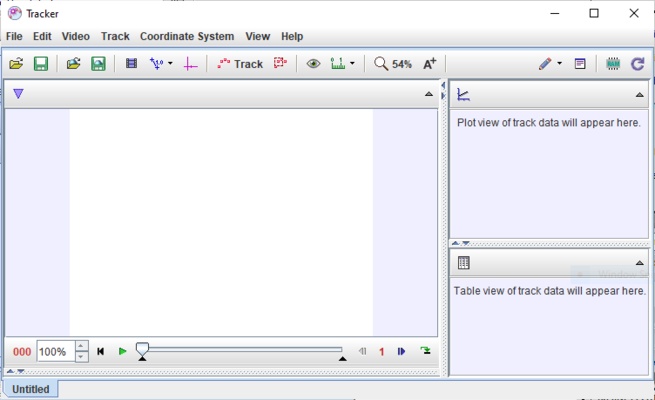Step back one frame
Viewport: 655px width, 400px height.
362,352
